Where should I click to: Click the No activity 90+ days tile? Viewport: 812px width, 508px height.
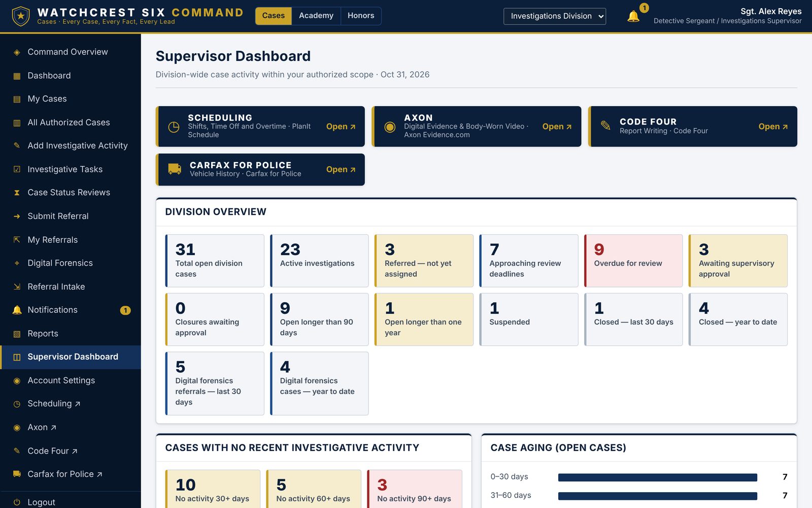[415, 489]
